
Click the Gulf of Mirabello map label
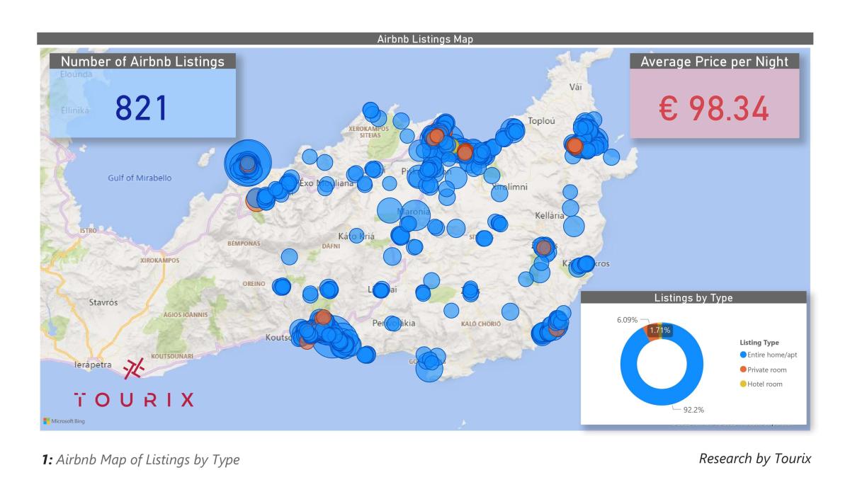(140, 178)
